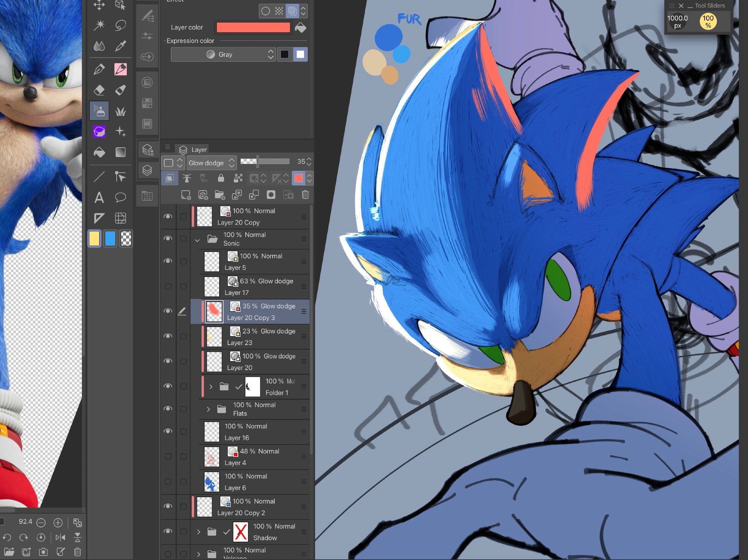748x560 pixels.
Task: Select the pink highlighted Pencil tool
Action: [x=120, y=69]
